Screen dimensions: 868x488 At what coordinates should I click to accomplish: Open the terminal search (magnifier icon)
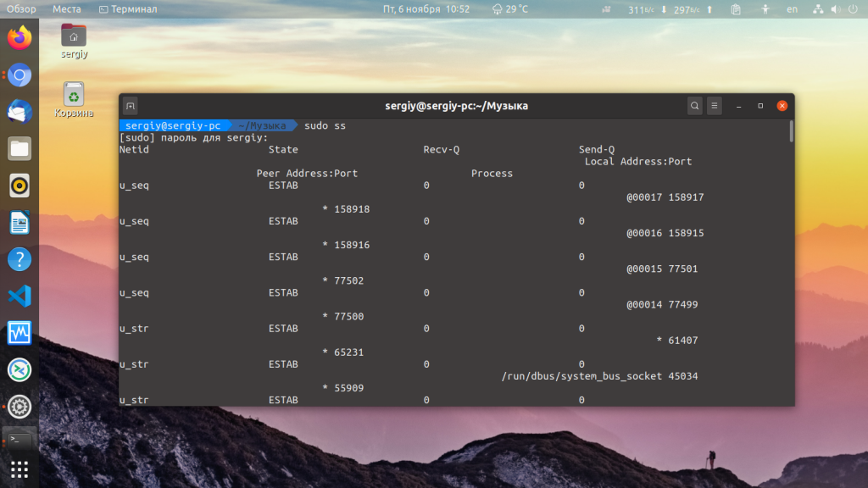(694, 105)
